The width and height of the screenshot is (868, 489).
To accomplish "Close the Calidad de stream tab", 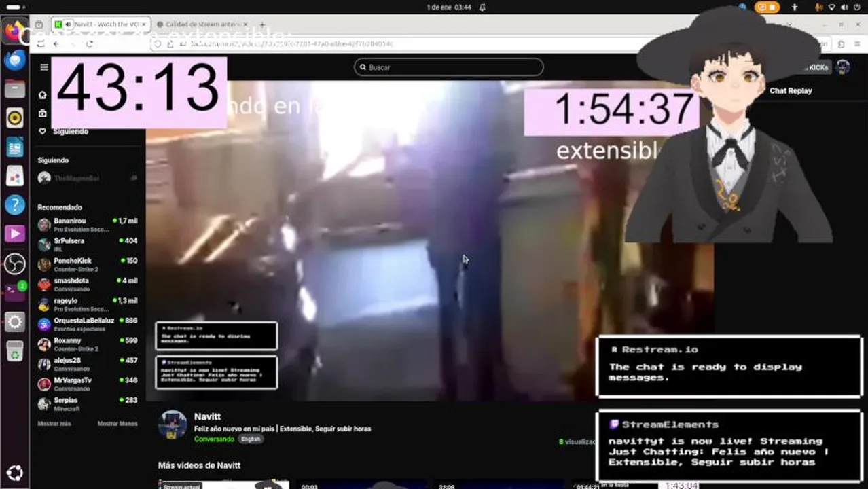I will click(246, 24).
